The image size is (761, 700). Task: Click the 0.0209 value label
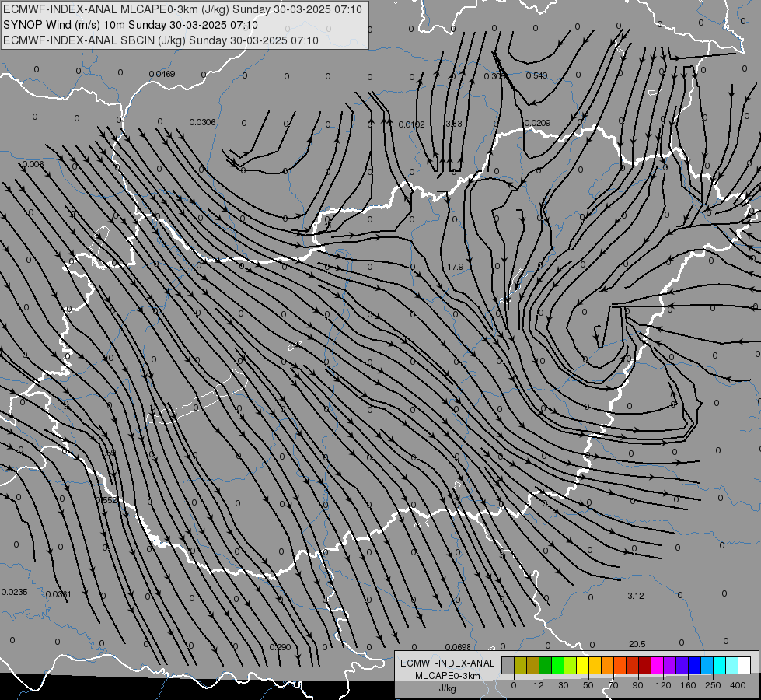click(x=537, y=123)
